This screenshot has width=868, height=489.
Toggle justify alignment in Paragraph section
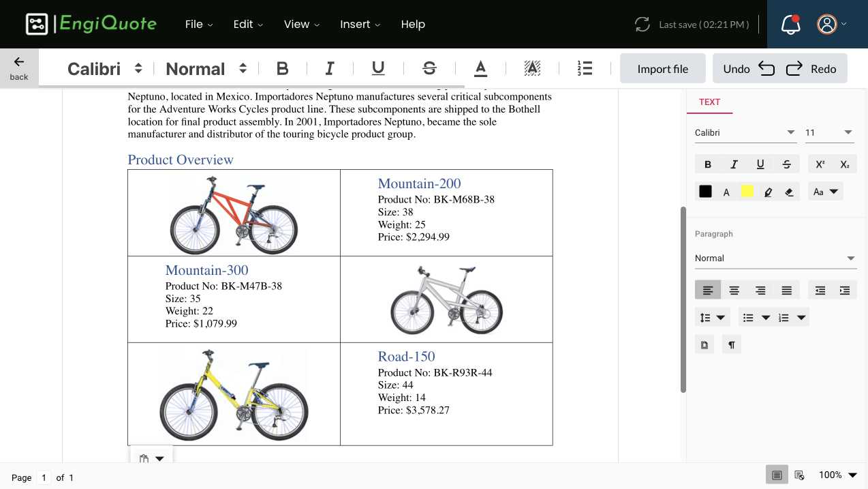pos(786,291)
